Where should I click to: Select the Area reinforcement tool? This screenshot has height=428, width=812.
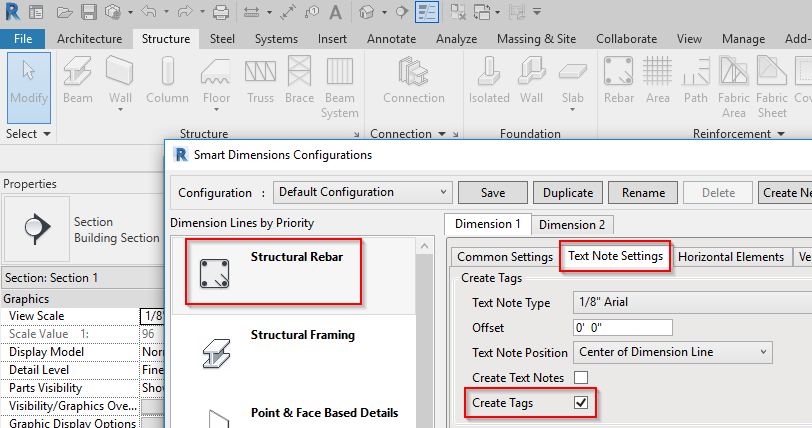[x=658, y=80]
